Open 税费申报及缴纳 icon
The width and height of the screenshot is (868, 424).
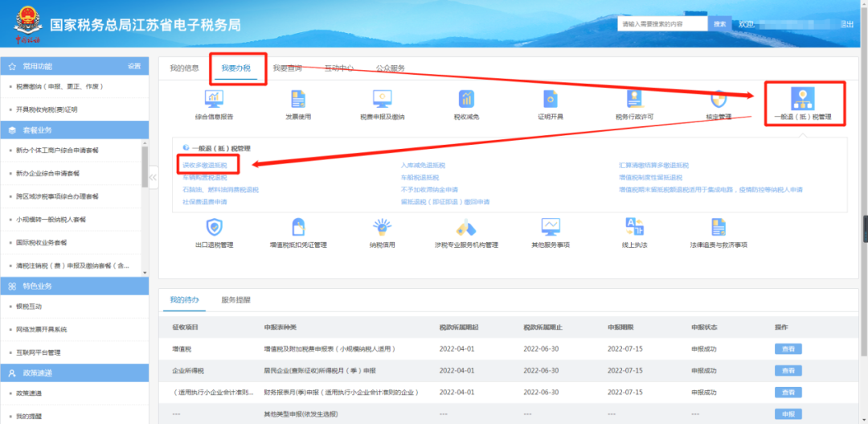coord(382,99)
